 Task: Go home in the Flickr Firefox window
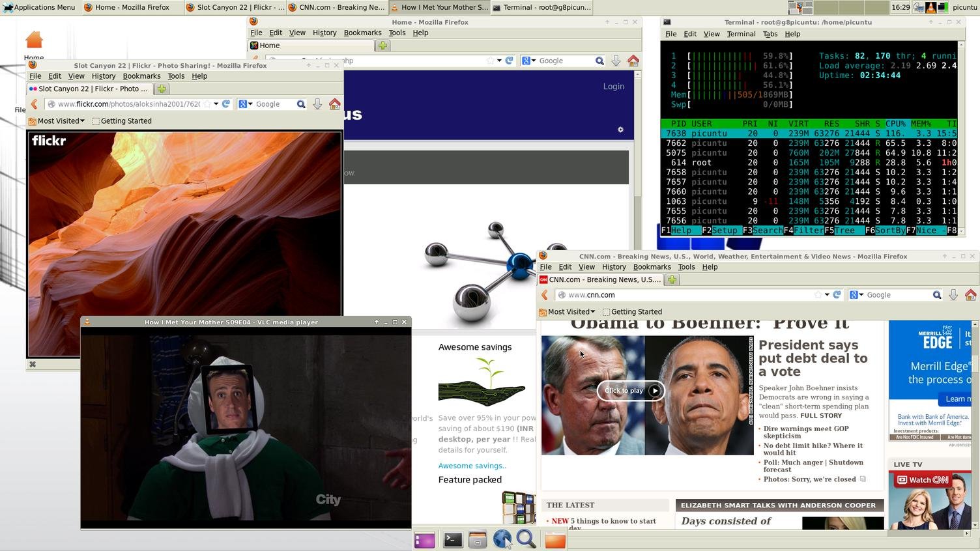click(x=335, y=104)
